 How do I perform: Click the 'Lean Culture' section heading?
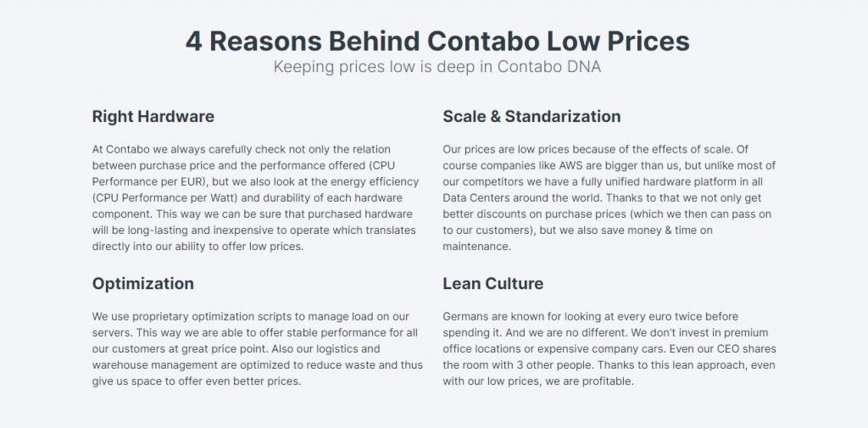[x=492, y=284]
